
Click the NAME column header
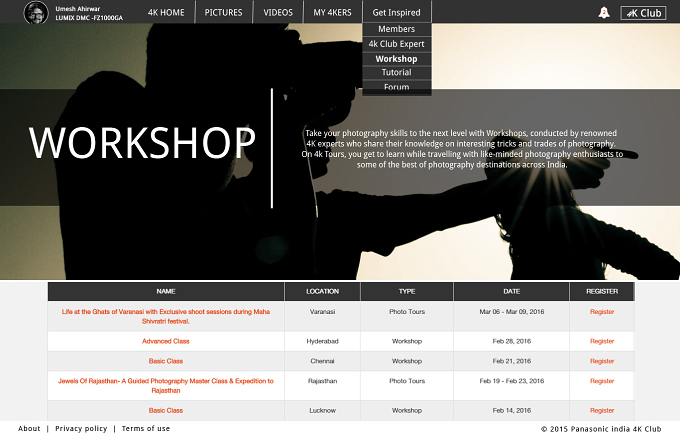pyautogui.click(x=166, y=291)
